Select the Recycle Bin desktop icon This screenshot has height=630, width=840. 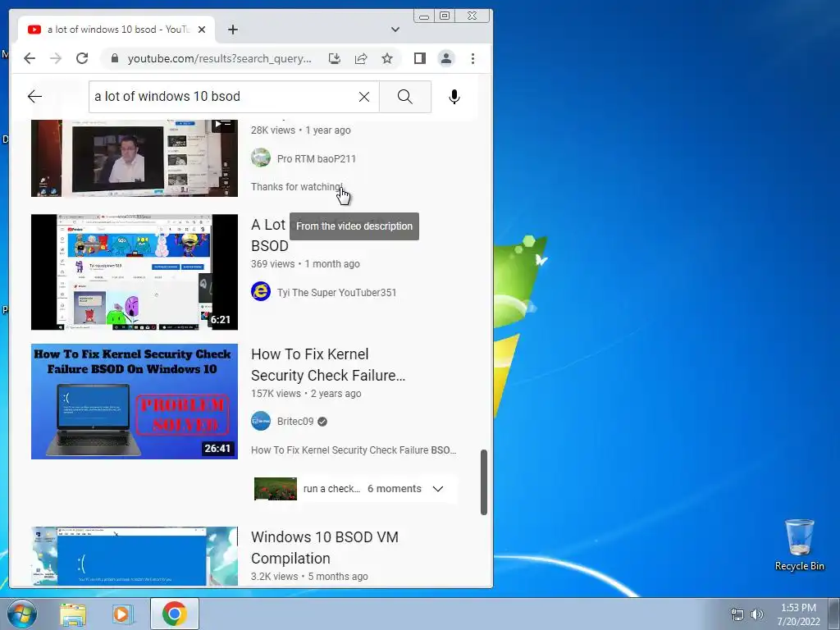tap(799, 545)
